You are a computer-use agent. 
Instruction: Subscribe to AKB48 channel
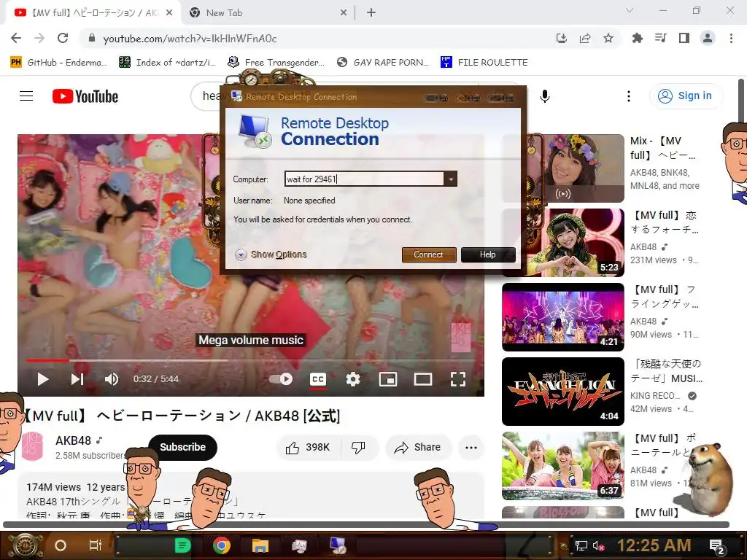coord(182,447)
